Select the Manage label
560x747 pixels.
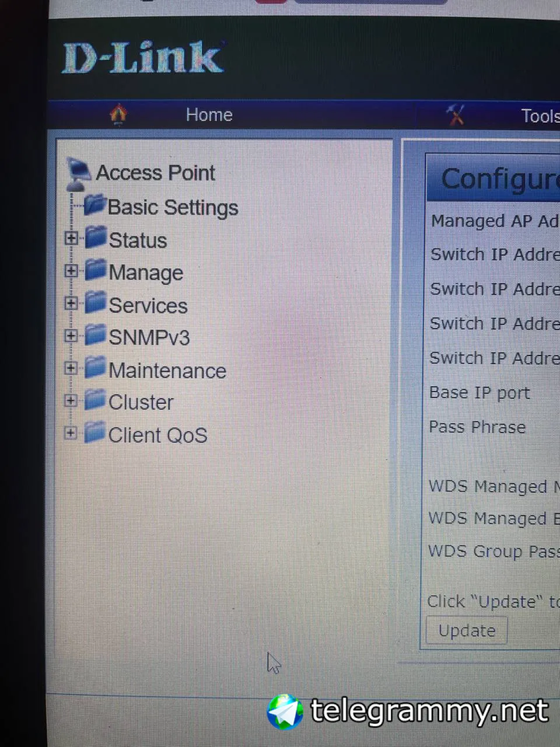146,273
